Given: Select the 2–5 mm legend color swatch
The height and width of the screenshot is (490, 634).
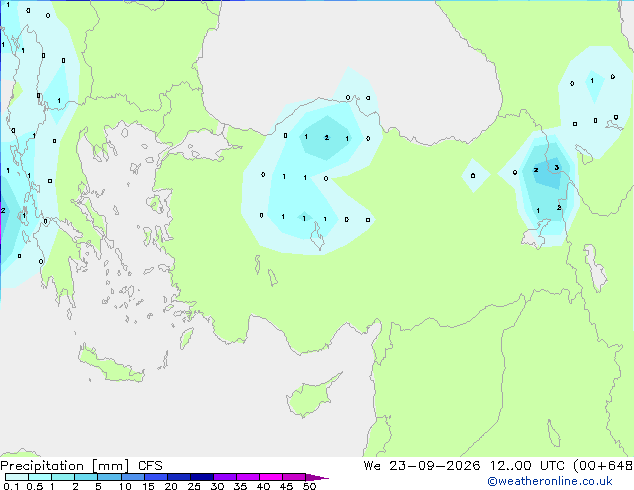Looking at the screenshot, I should [86, 477].
